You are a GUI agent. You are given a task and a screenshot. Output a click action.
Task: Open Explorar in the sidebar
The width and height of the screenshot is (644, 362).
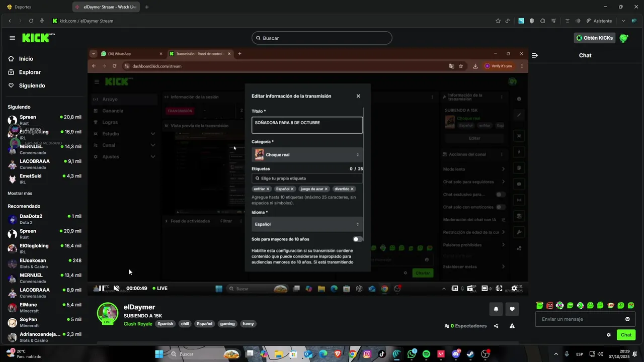(24, 72)
